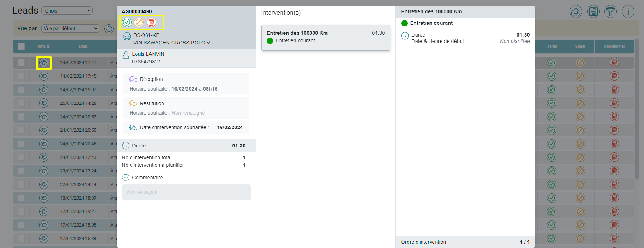Click the green Entretien courant status dot in right panel

[404, 23]
